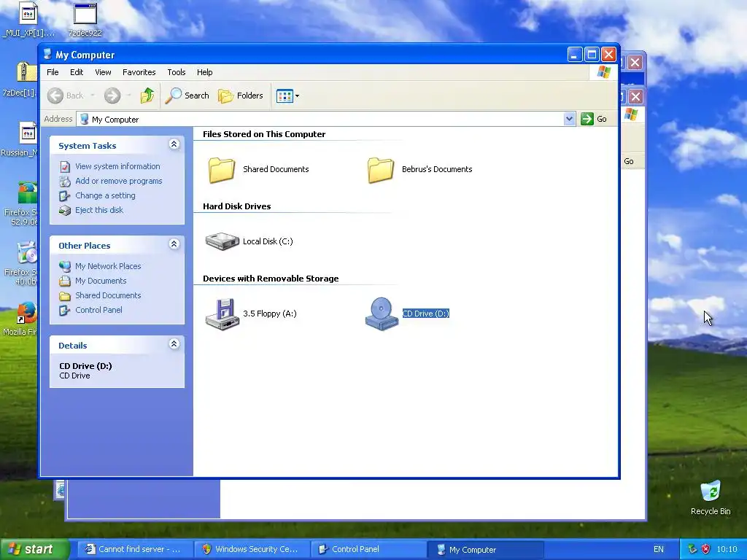Switch to Cannot find server taskbar button
The height and width of the screenshot is (560, 747).
coord(134,550)
